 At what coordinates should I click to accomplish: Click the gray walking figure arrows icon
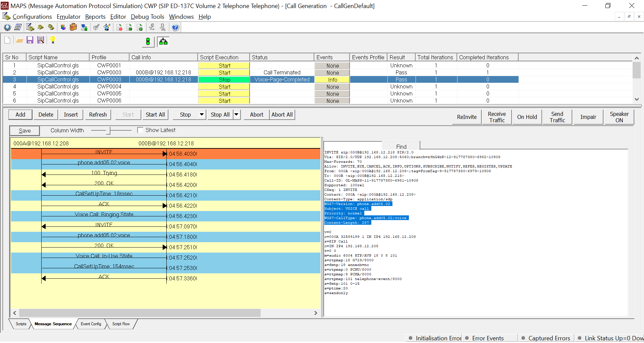(x=152, y=27)
